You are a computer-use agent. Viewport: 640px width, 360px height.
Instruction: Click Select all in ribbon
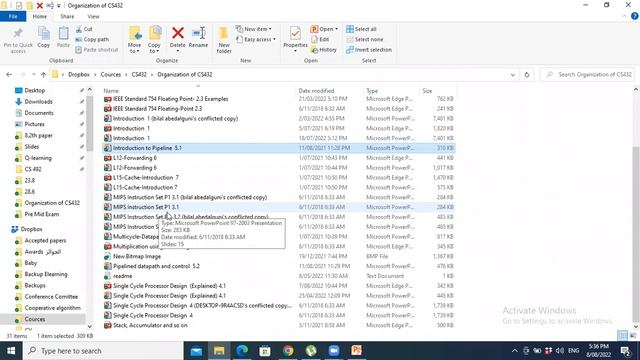pyautogui.click(x=361, y=29)
